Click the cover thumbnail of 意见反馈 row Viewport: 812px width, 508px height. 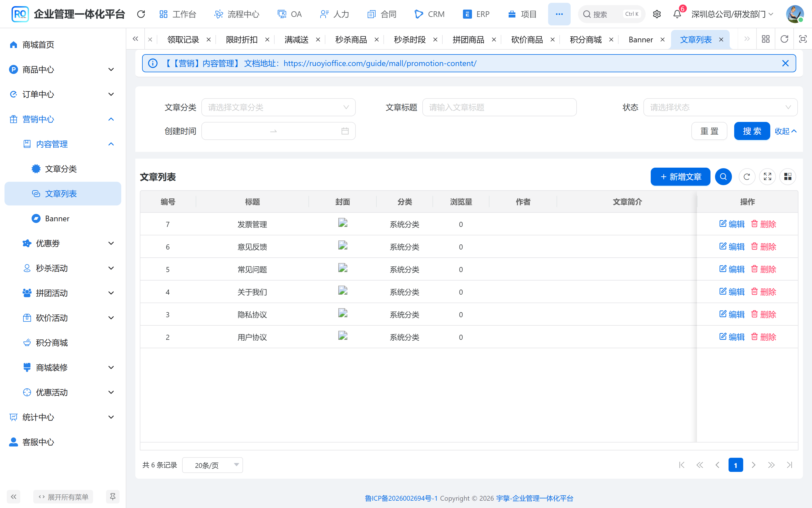[343, 245]
